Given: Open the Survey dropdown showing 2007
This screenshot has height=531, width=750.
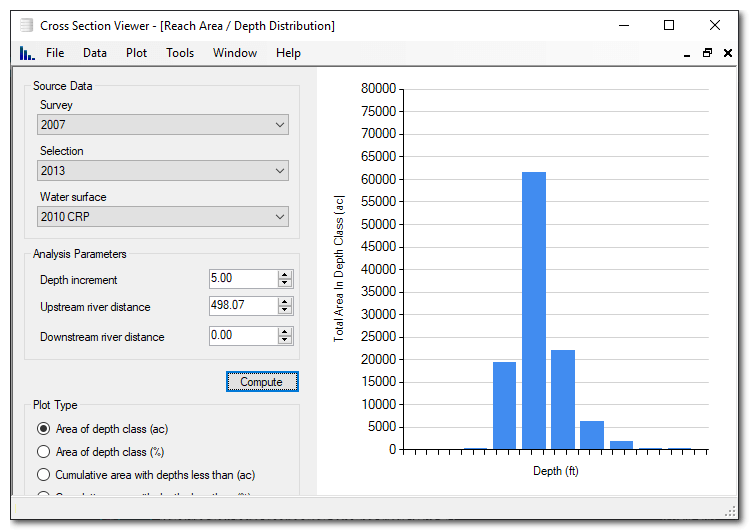Looking at the screenshot, I should pyautogui.click(x=164, y=125).
